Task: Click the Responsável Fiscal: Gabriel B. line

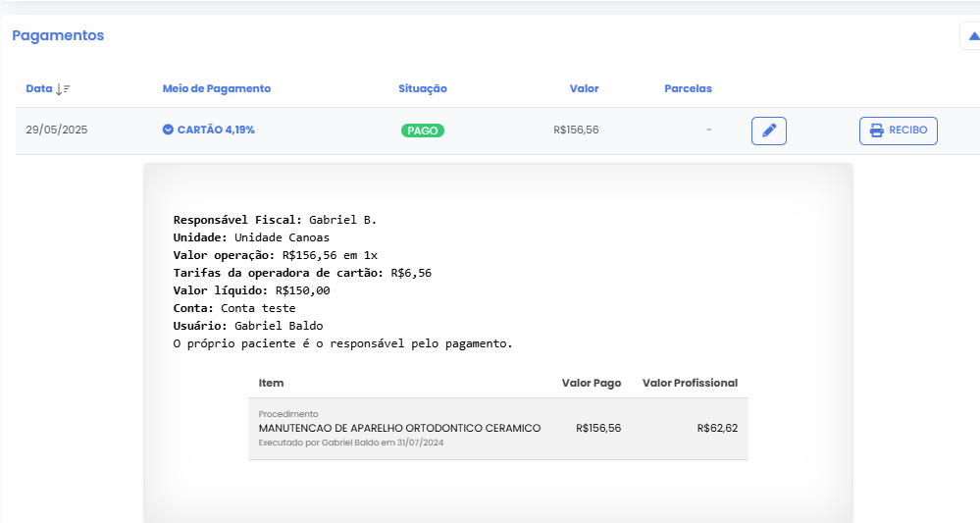Action: [275, 220]
